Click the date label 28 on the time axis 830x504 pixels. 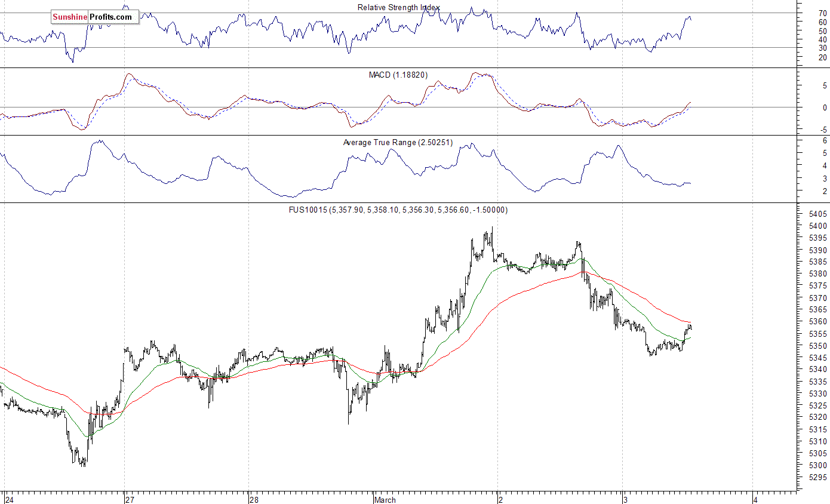point(254,500)
